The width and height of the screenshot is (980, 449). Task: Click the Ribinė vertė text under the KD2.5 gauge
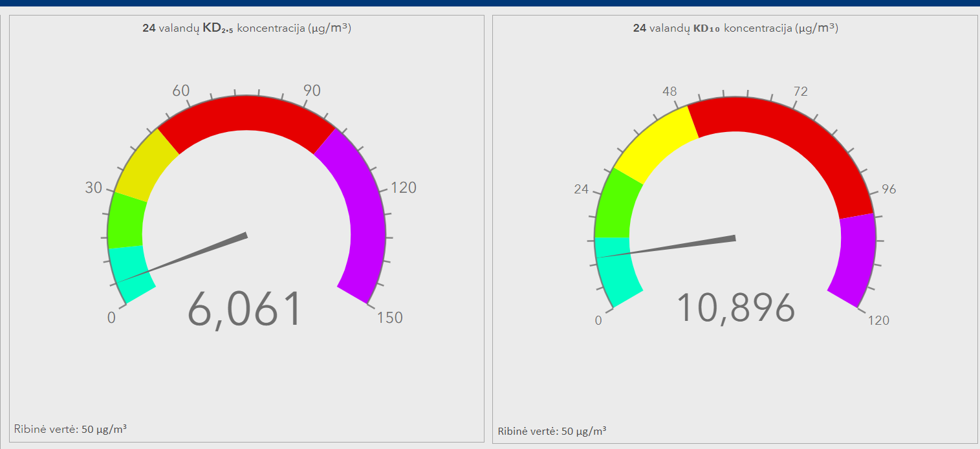tap(70, 429)
